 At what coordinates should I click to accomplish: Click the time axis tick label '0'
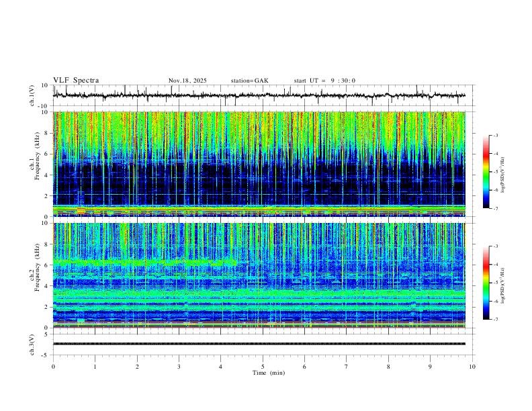coord(53,367)
